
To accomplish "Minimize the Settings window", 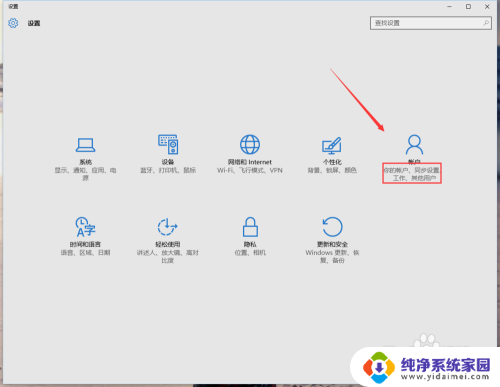I will tap(450, 6).
